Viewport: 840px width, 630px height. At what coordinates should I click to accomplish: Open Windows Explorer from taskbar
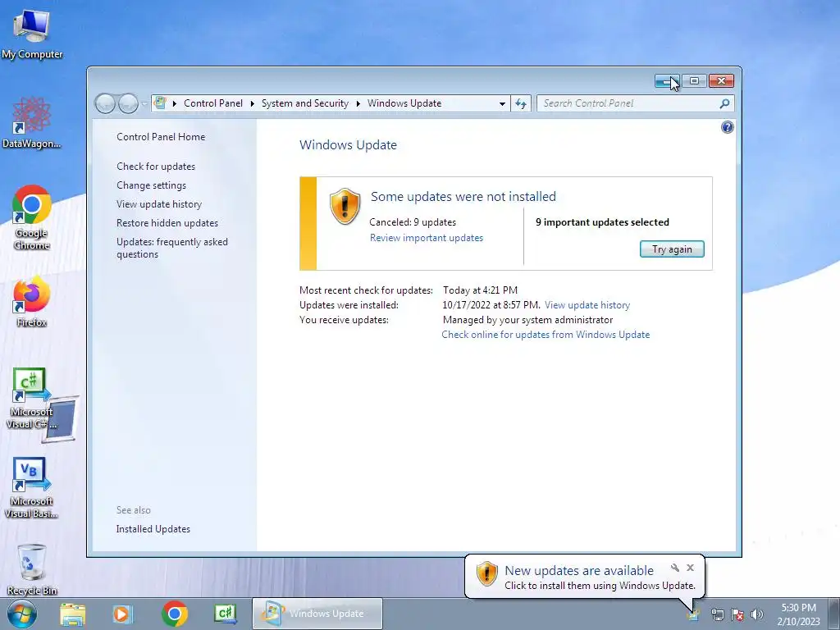pyautogui.click(x=72, y=614)
